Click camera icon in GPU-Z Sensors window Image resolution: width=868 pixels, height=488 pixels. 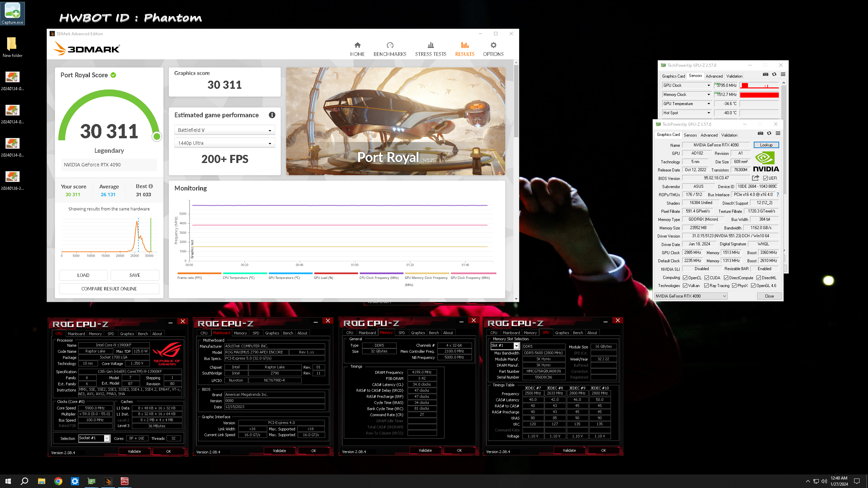point(766,74)
